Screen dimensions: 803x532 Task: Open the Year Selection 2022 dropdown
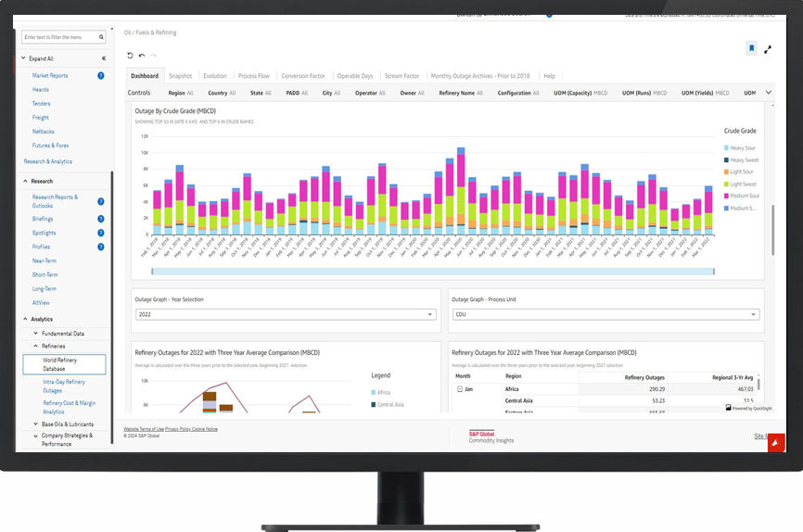[x=286, y=314]
